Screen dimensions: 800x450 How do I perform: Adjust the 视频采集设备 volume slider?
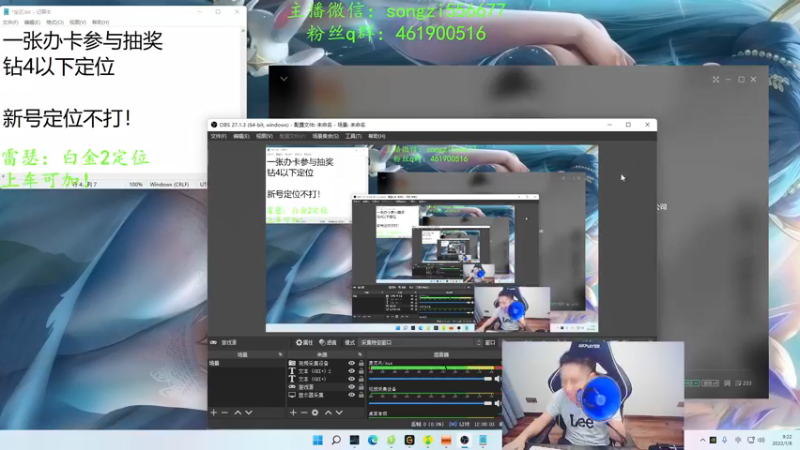coord(430,403)
